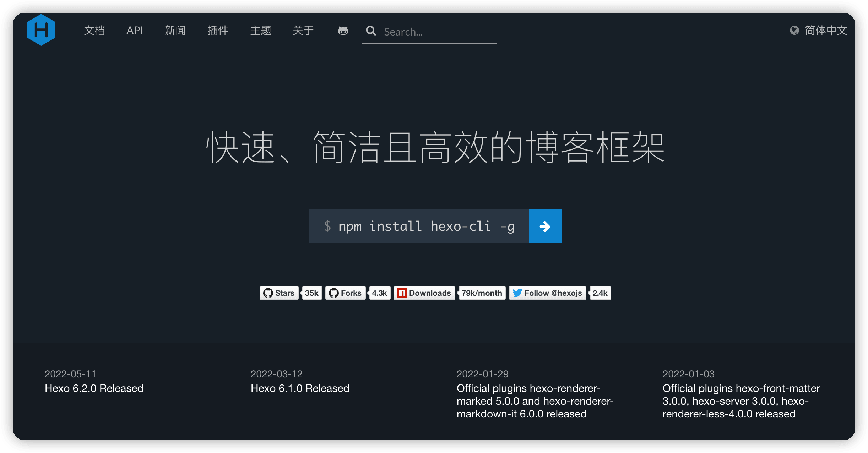
Task: Click the 79k/month downloads count
Action: click(x=482, y=293)
